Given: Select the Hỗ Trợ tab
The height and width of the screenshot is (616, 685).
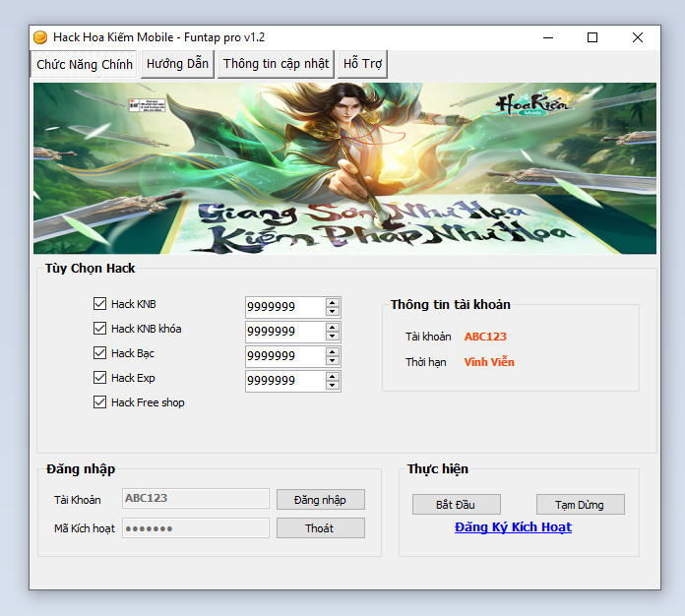Looking at the screenshot, I should (362, 64).
